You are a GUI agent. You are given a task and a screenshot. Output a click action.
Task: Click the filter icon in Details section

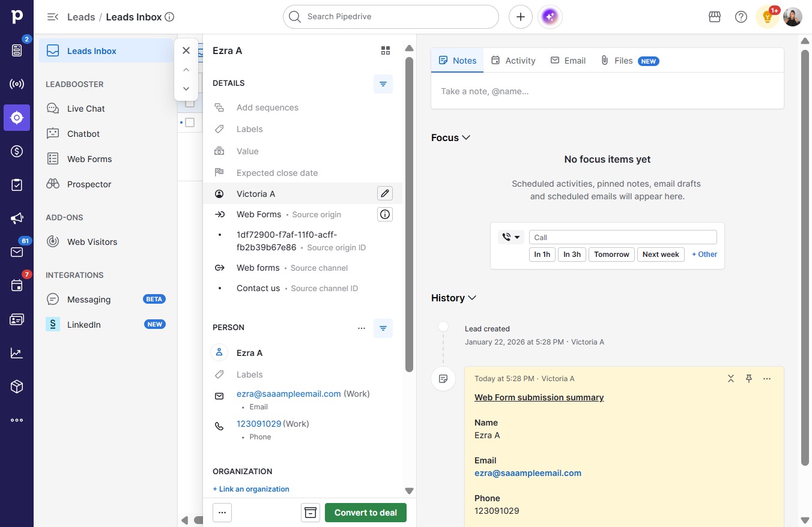(383, 83)
